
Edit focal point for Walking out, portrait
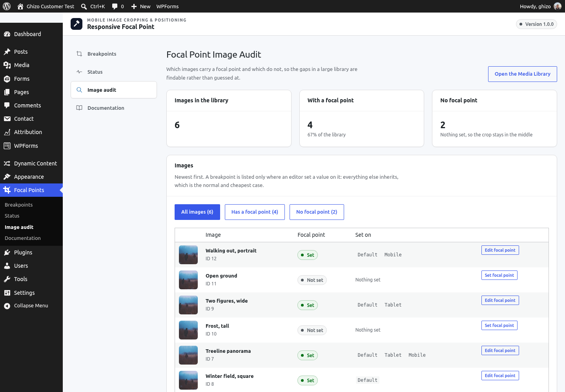(500, 250)
